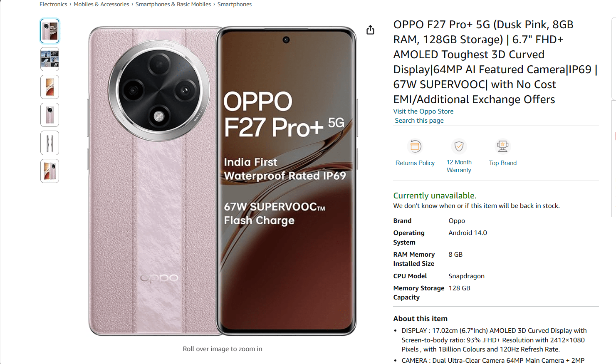Click the Returns Policy box icon
The image size is (616, 364).
tap(415, 146)
